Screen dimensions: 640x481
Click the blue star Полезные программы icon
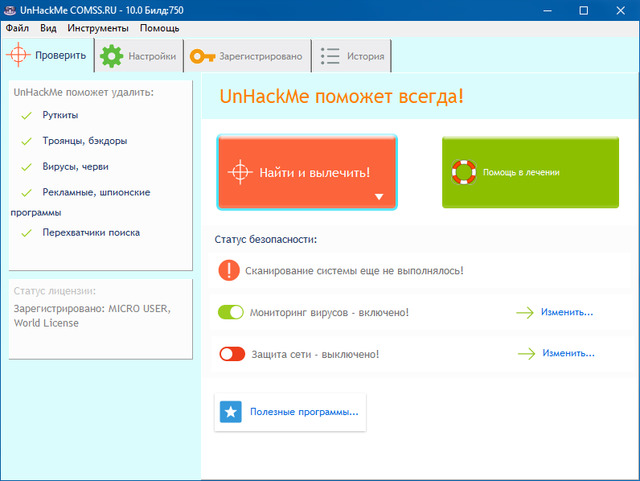(x=232, y=411)
